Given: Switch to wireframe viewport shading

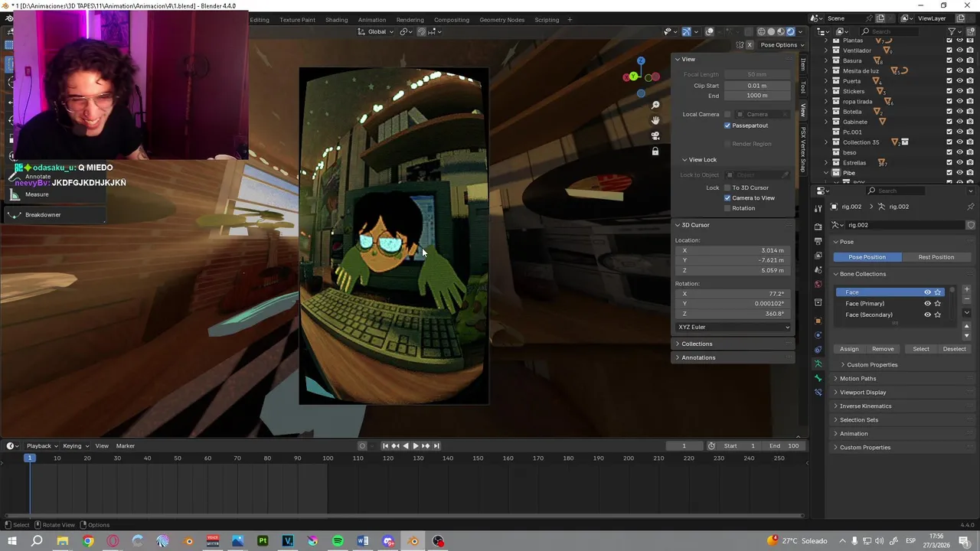Looking at the screenshot, I should [761, 31].
